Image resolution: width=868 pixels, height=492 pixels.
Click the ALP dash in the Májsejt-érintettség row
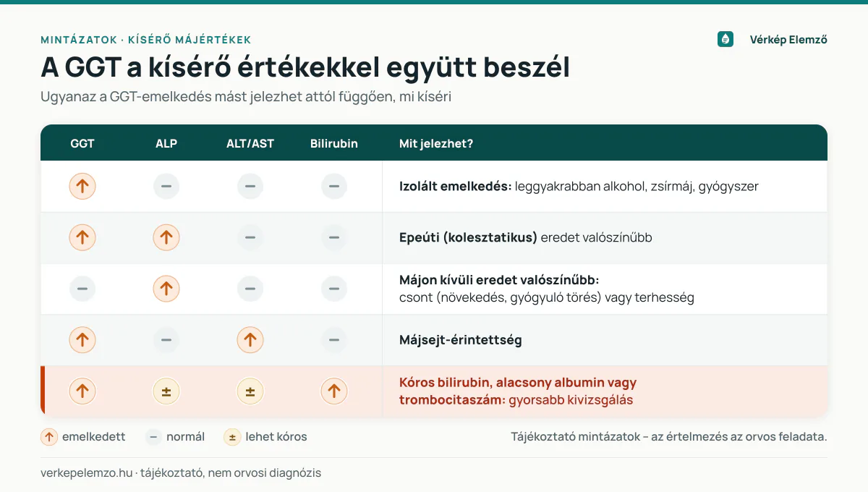tap(166, 340)
